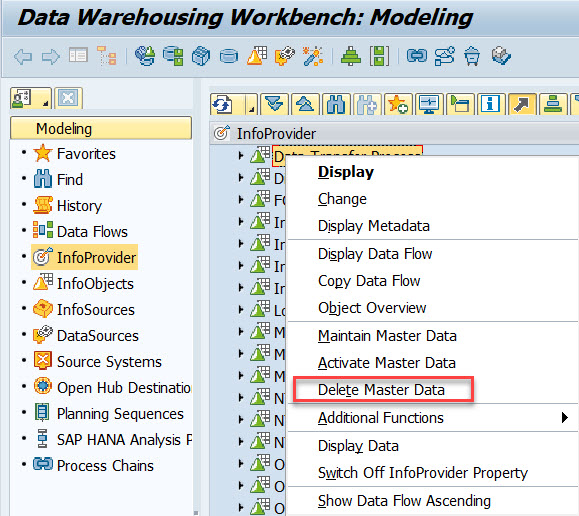The width and height of the screenshot is (579, 516).
Task: Click the monitor screen icon in tree toolbar
Action: tap(429, 104)
